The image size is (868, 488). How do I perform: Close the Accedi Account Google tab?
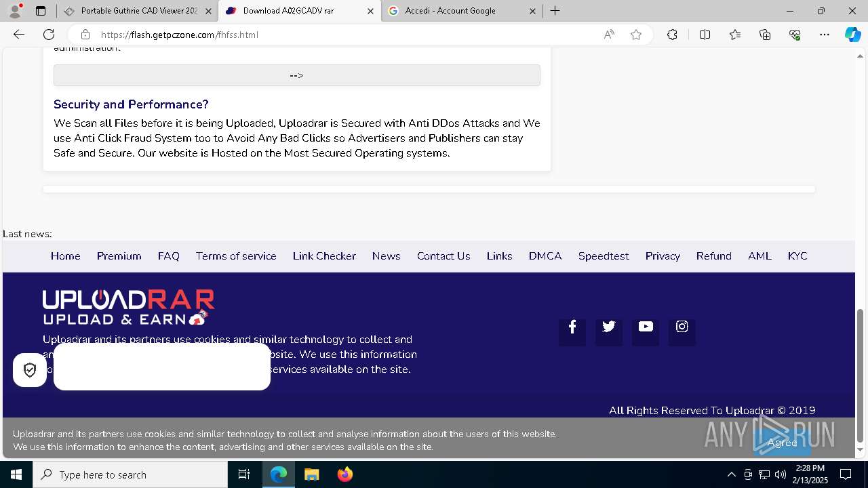(x=532, y=11)
